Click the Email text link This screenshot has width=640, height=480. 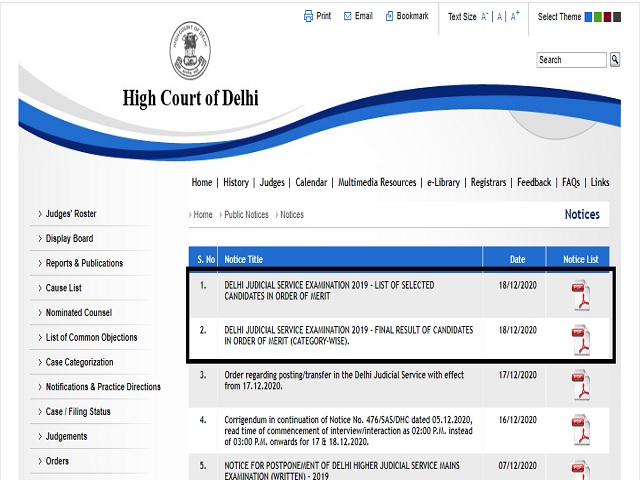click(x=364, y=16)
